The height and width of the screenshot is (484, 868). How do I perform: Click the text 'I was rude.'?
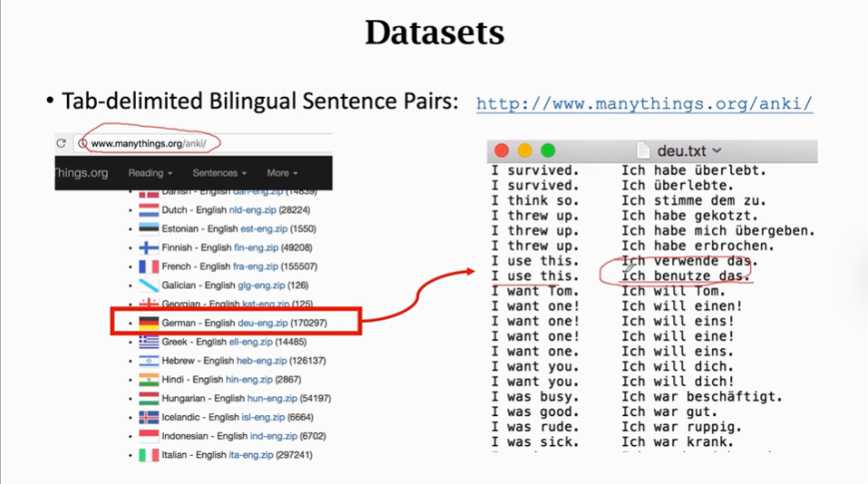pyautogui.click(x=535, y=427)
